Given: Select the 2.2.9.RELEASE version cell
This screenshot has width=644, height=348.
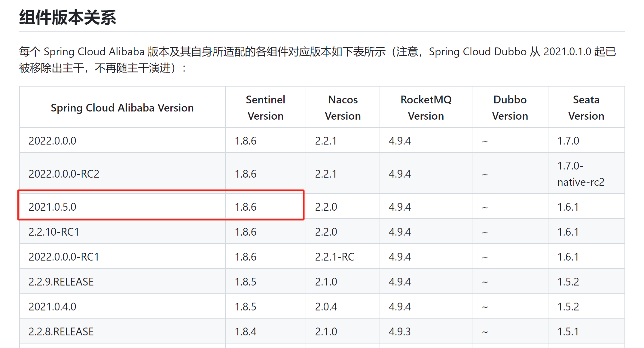Looking at the screenshot, I should 122,281.
